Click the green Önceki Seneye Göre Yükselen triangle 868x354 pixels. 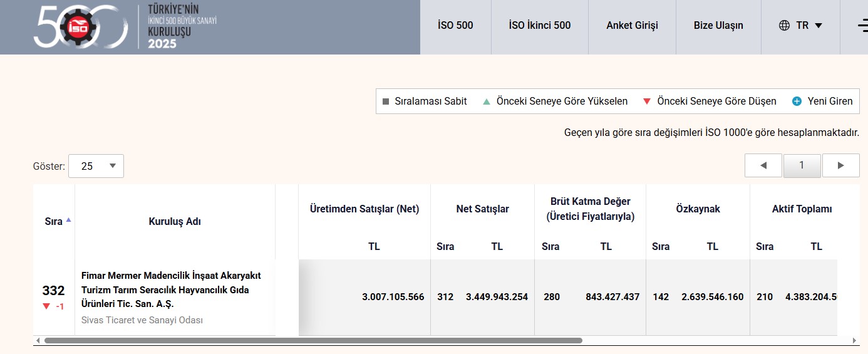487,102
